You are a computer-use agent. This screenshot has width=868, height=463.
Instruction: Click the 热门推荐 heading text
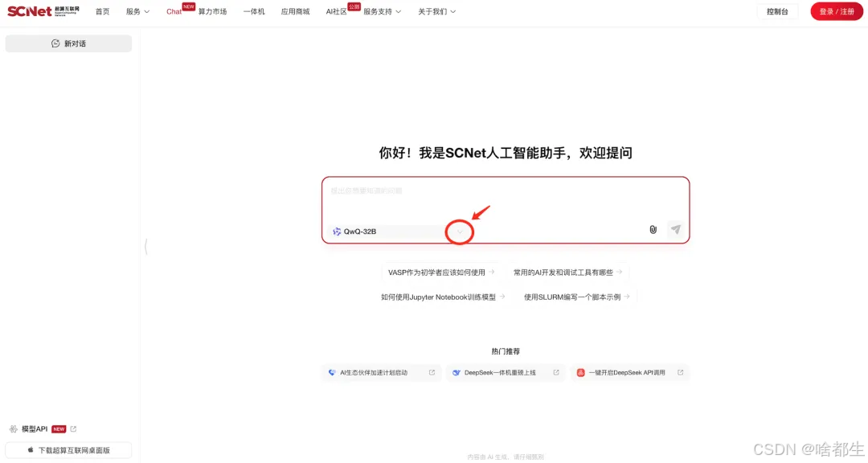pyautogui.click(x=506, y=351)
